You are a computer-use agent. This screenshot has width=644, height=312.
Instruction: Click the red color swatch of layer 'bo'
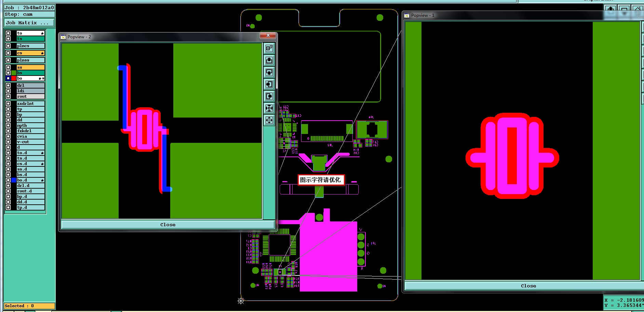(14, 78)
